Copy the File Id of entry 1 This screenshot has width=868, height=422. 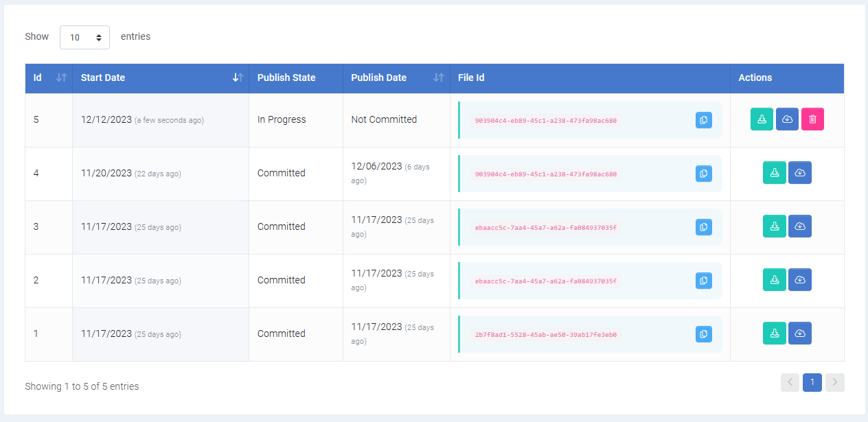(x=703, y=334)
